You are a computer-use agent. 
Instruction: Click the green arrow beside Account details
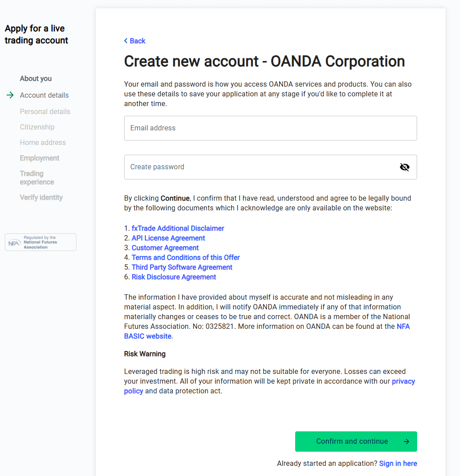tap(10, 95)
